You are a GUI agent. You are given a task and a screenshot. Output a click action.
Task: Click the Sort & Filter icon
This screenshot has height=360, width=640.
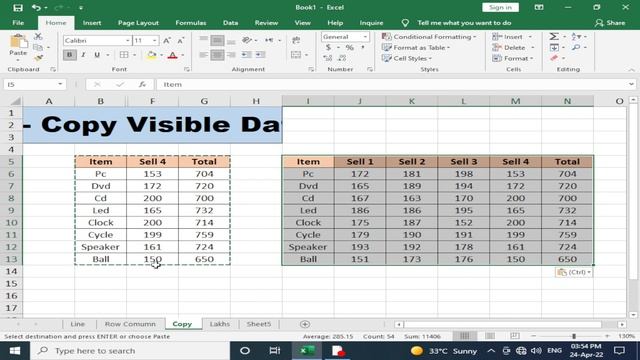pyautogui.click(x=576, y=37)
